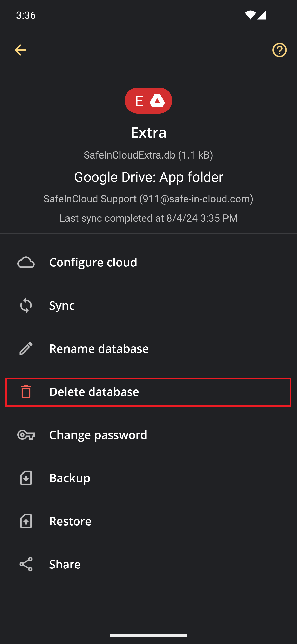
Task: Tap the key icon for password
Action: point(26,435)
